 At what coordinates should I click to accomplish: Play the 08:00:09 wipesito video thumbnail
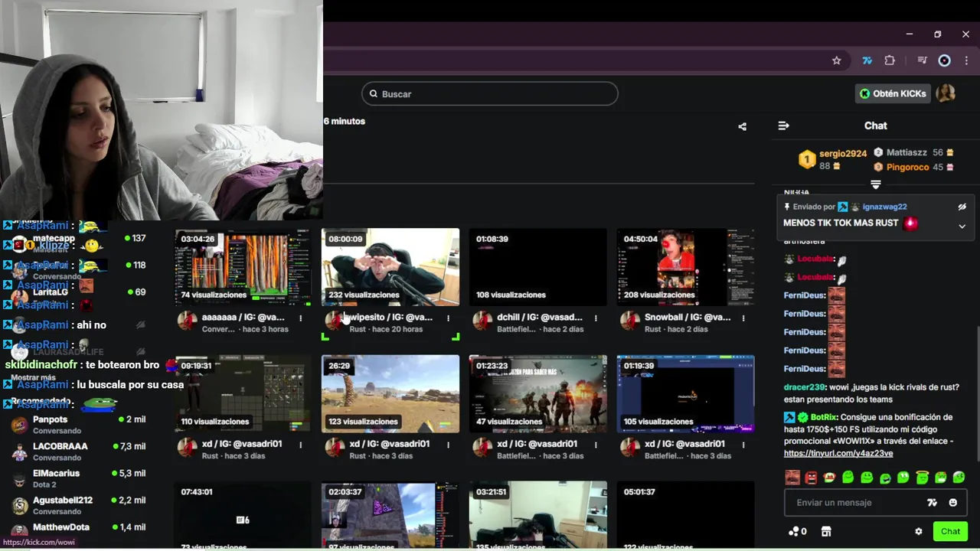390,267
